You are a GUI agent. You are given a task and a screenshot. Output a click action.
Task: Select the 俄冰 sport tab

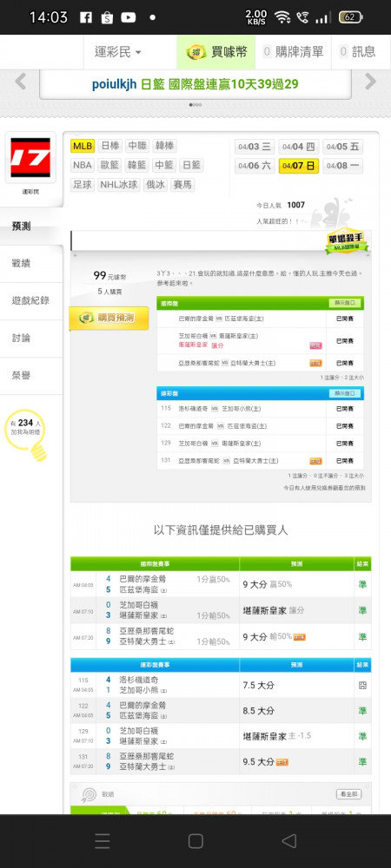156,185
